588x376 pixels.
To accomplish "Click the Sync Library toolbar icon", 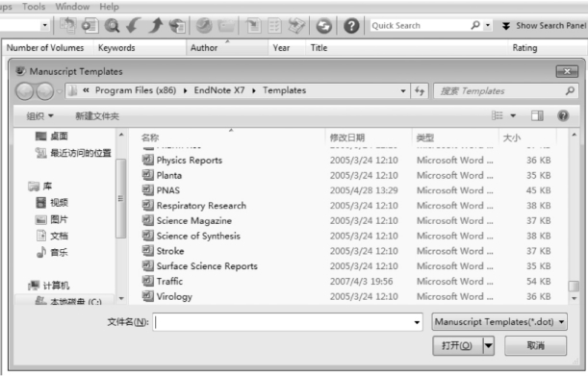I will pyautogui.click(x=323, y=26).
